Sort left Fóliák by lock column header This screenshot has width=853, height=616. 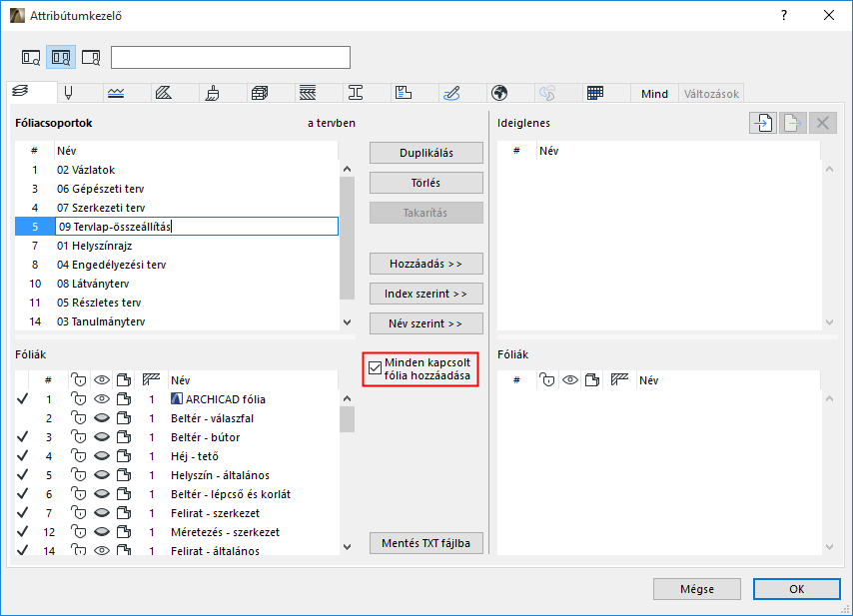pos(79,380)
